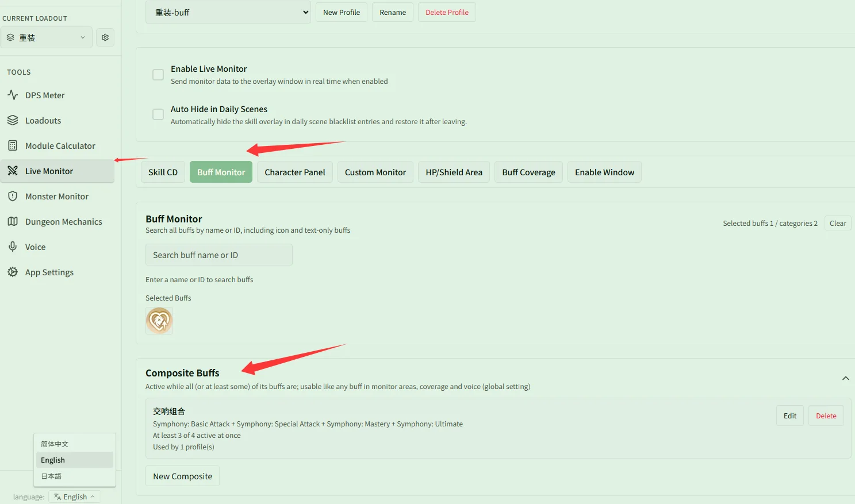Open the HP/Shield Area tab

point(454,172)
